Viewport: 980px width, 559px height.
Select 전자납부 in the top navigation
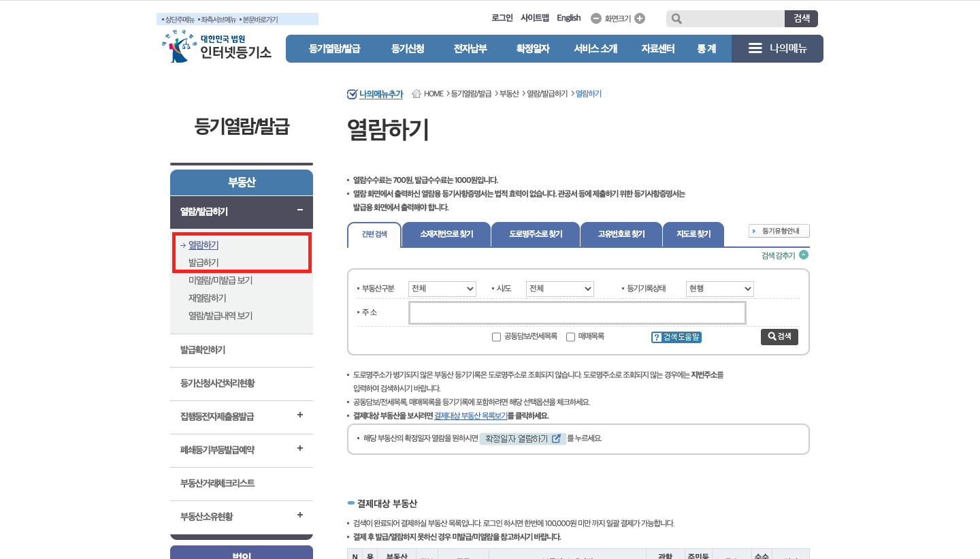(x=470, y=48)
